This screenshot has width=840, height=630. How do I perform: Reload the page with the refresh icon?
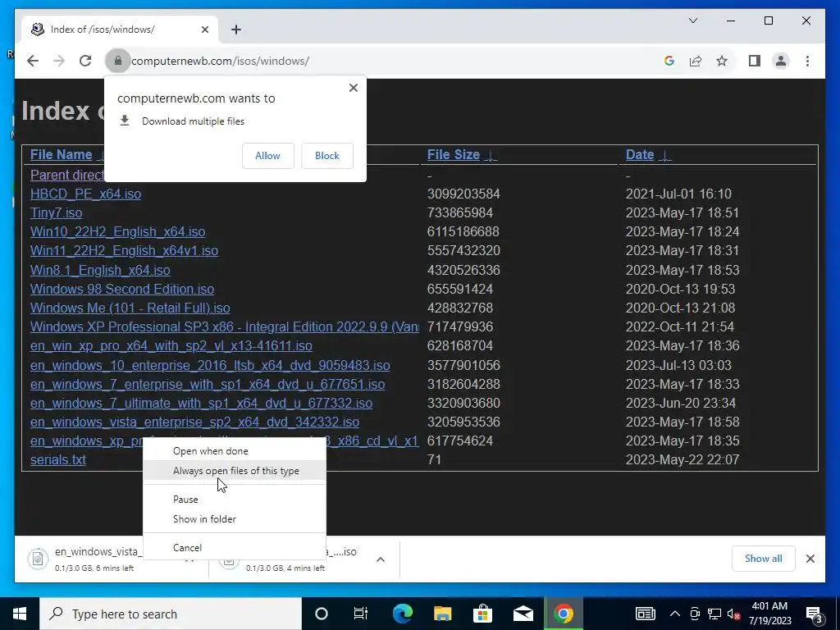pyautogui.click(x=85, y=61)
